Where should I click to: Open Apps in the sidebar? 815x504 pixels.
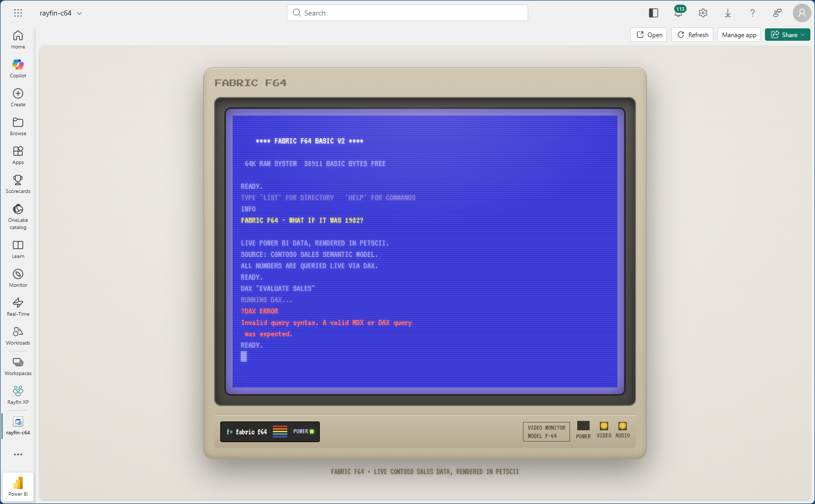18,155
